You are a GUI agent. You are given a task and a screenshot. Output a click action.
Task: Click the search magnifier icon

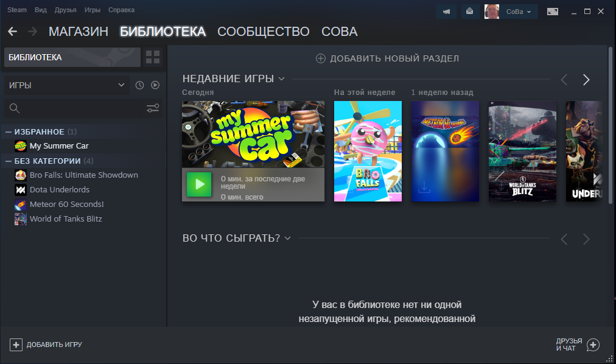[x=15, y=108]
